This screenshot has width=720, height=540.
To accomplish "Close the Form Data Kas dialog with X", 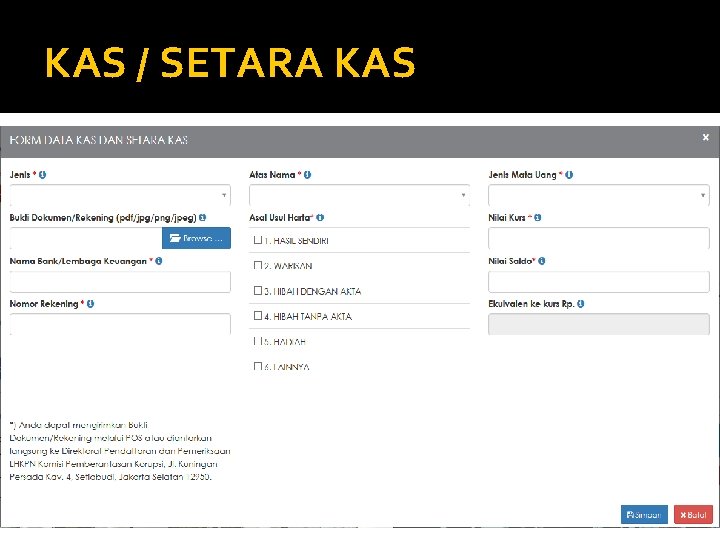I will (706, 137).
